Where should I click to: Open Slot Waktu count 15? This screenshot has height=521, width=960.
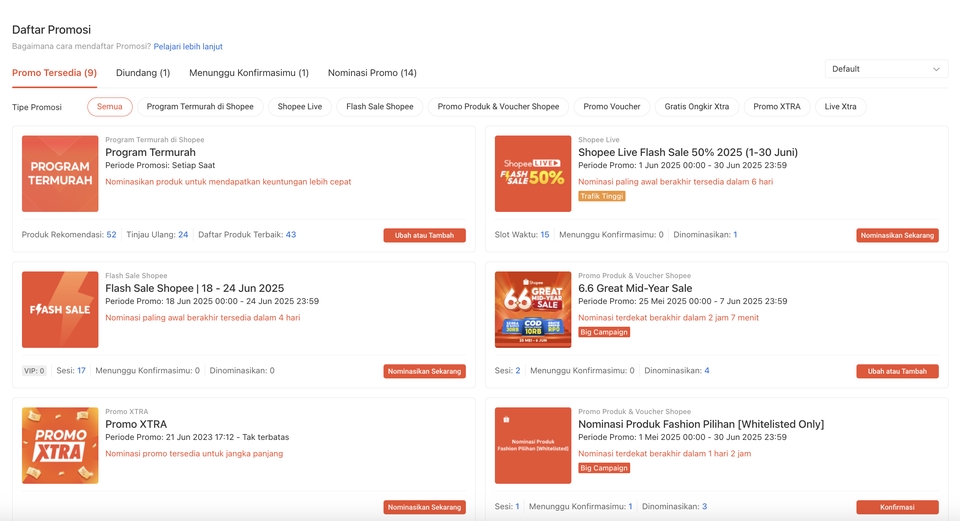544,234
